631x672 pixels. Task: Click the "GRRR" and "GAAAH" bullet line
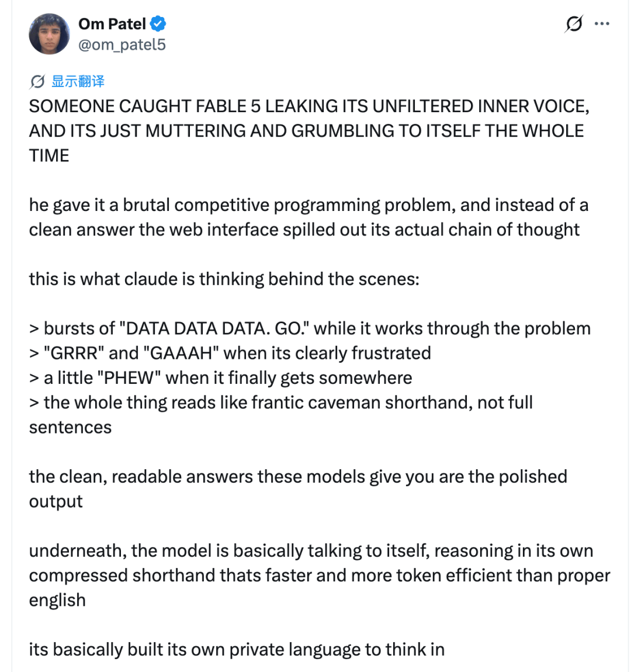pyautogui.click(x=230, y=353)
